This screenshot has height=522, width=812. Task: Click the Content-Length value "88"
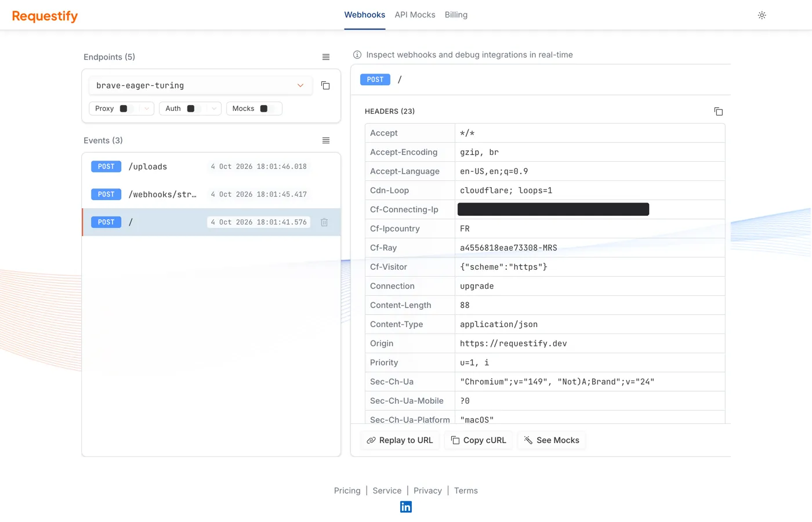pos(465,305)
